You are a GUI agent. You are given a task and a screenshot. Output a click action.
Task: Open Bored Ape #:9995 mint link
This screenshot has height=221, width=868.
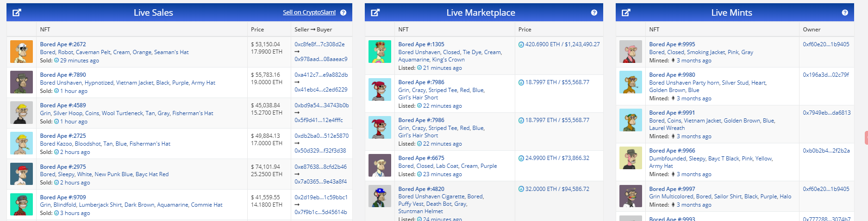tap(672, 44)
